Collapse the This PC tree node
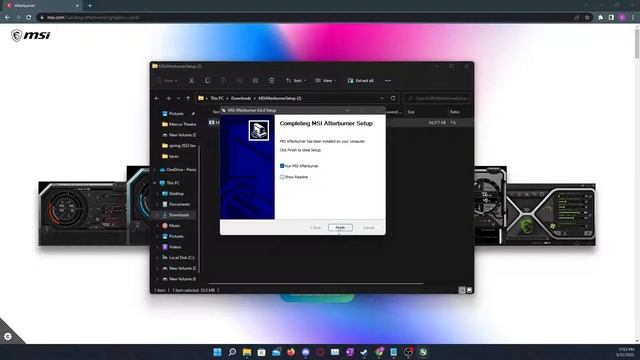640x360 pixels. point(155,183)
